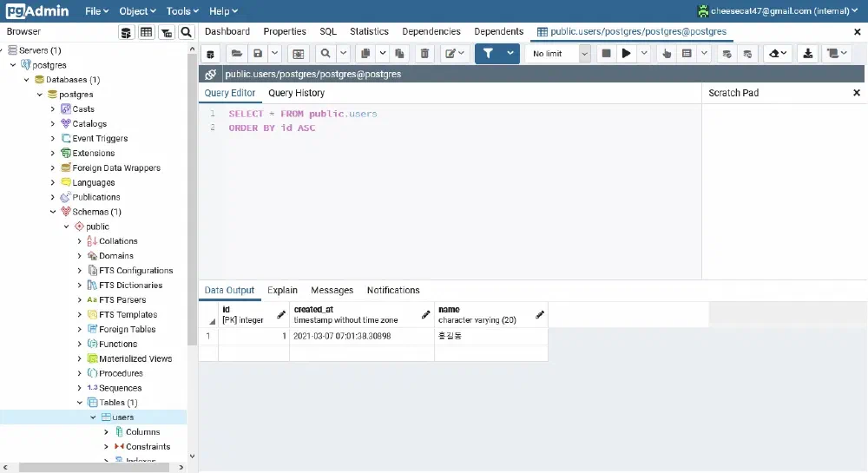Click the Commit transaction icon

point(727,54)
